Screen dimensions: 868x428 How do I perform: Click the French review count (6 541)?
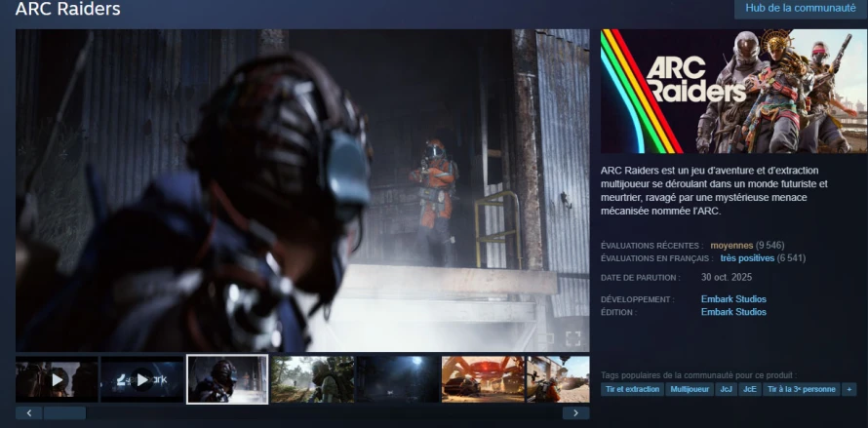point(792,258)
